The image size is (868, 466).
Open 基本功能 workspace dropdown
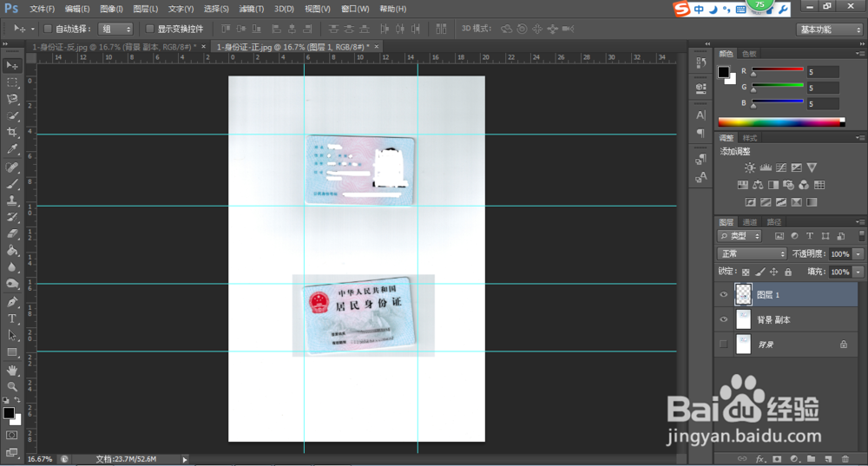[x=830, y=30]
